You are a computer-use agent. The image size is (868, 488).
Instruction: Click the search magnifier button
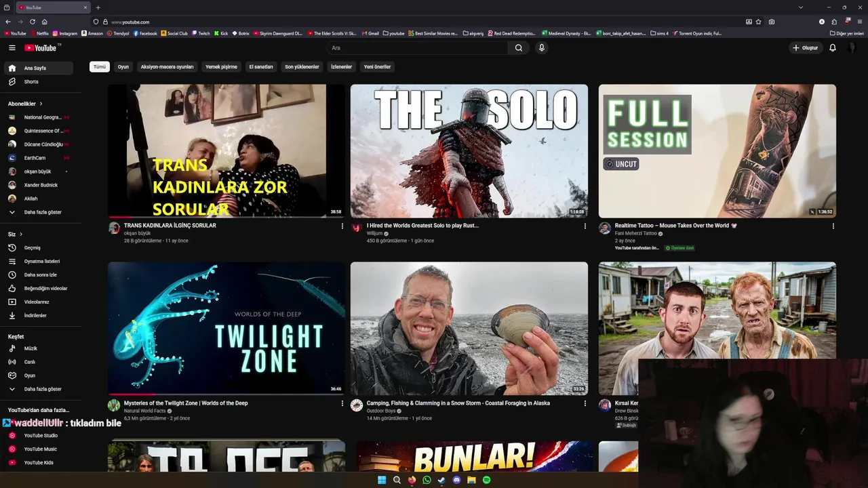tap(519, 47)
